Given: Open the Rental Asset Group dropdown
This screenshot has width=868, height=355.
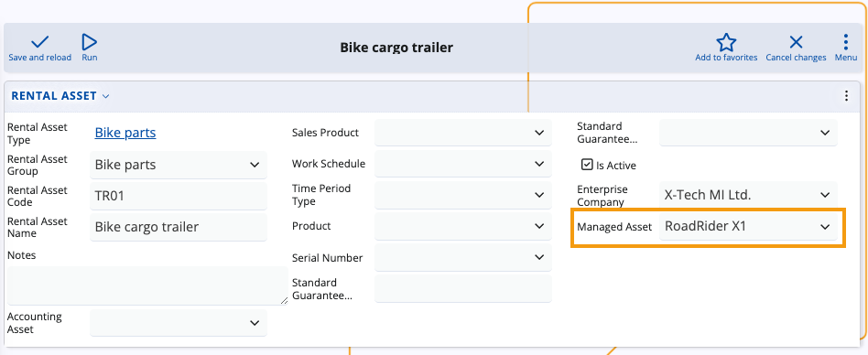Looking at the screenshot, I should click(179, 165).
